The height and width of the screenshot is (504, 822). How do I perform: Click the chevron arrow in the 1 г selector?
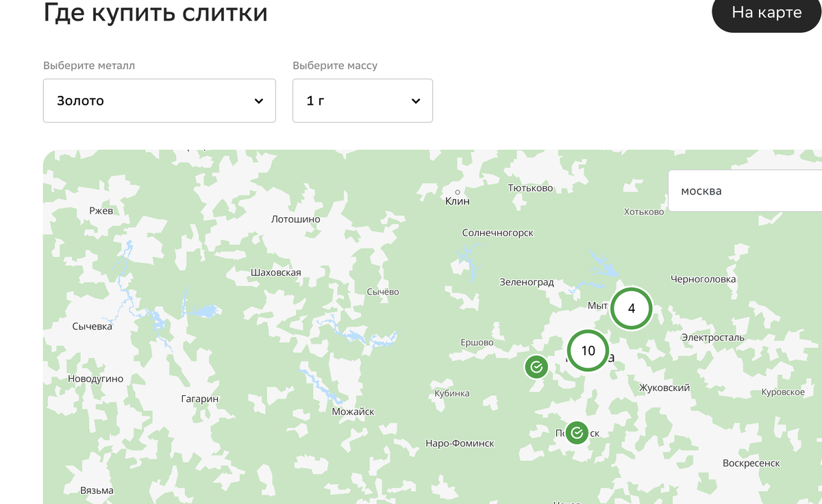point(416,101)
